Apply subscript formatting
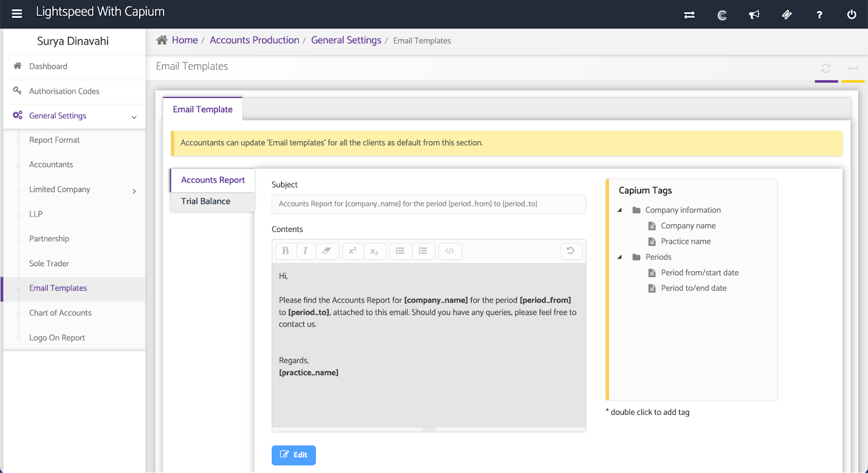 tap(374, 251)
